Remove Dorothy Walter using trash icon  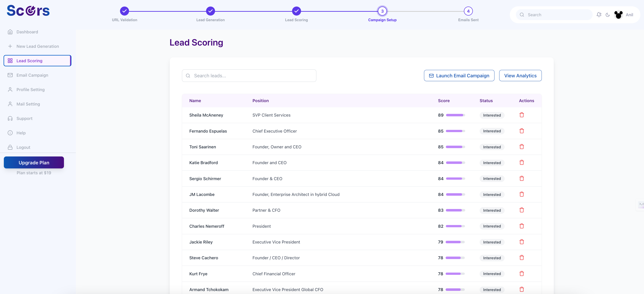[522, 210]
